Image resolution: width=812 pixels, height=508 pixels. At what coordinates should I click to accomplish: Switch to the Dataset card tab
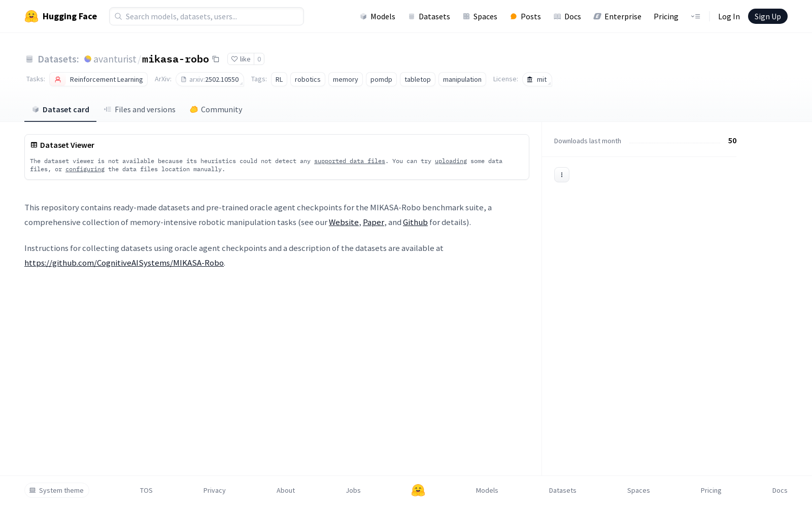pyautogui.click(x=60, y=109)
